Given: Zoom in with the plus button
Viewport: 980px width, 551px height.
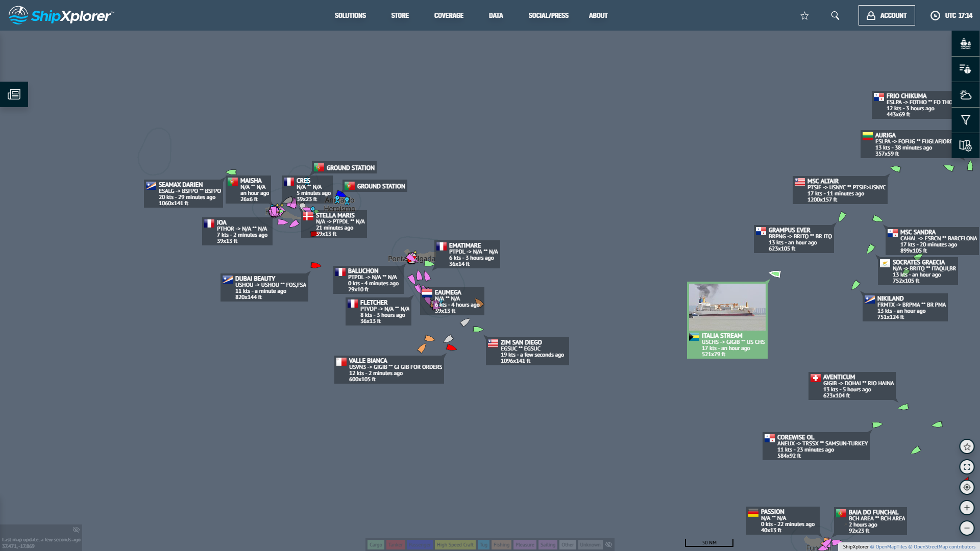Looking at the screenshot, I should coord(967,508).
